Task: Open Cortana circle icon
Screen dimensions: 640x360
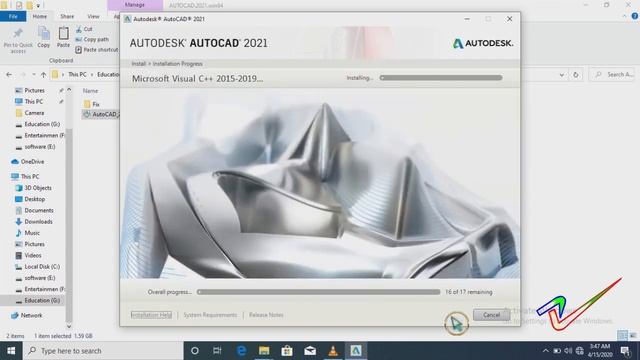Action: (195, 351)
